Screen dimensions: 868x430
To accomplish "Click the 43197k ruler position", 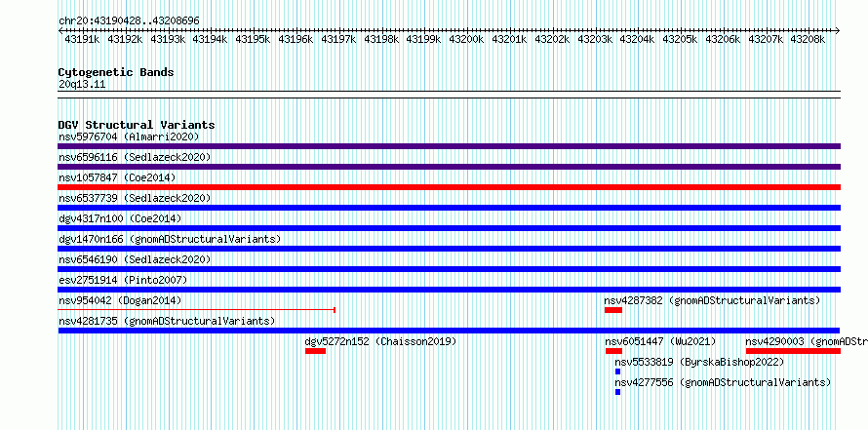I will (338, 40).
